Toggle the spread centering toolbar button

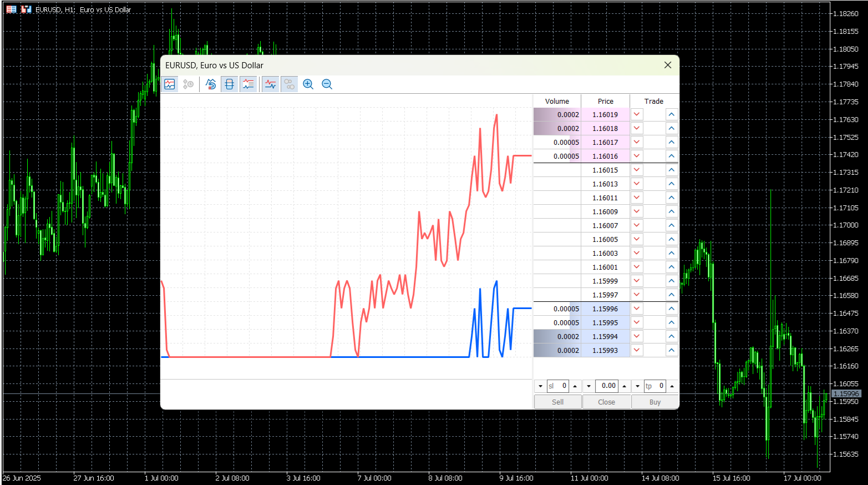click(x=229, y=84)
